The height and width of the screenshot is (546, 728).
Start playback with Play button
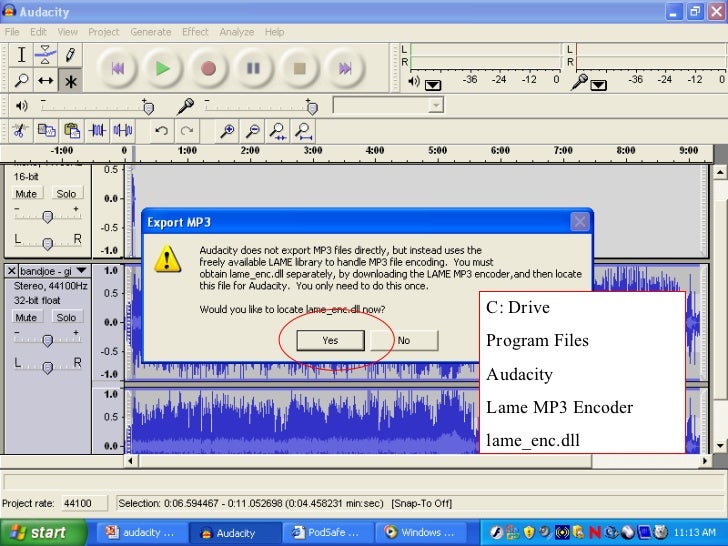click(x=162, y=69)
